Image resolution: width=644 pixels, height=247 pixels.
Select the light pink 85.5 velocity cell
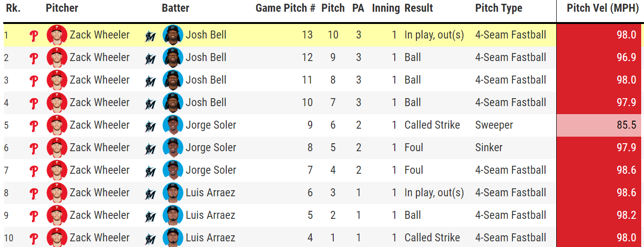[x=600, y=125]
